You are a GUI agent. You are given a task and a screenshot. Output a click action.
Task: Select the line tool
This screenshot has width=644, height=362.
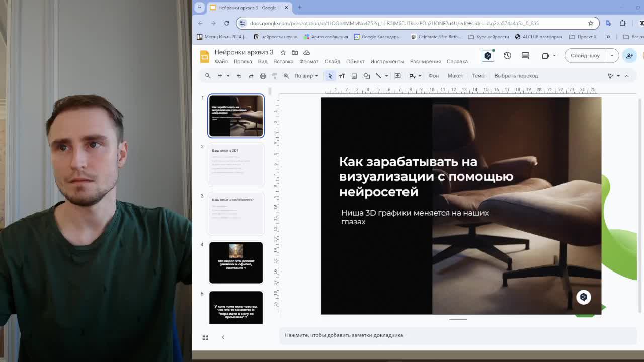378,76
